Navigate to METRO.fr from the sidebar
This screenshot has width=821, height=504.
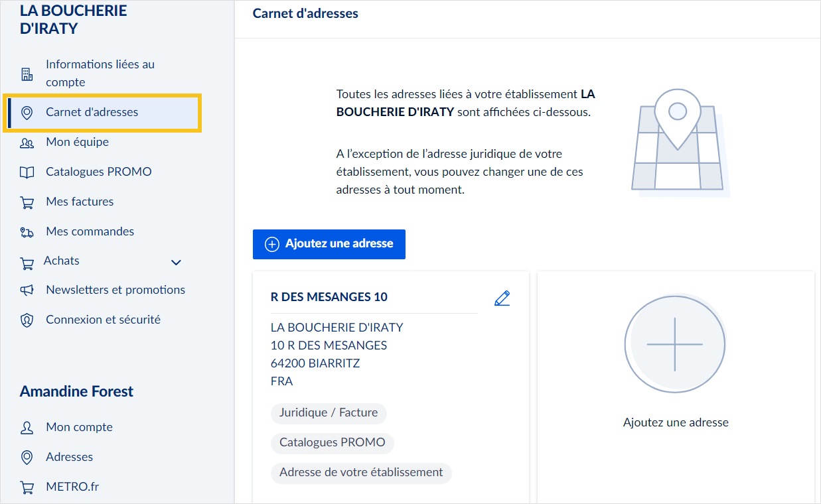(72, 486)
